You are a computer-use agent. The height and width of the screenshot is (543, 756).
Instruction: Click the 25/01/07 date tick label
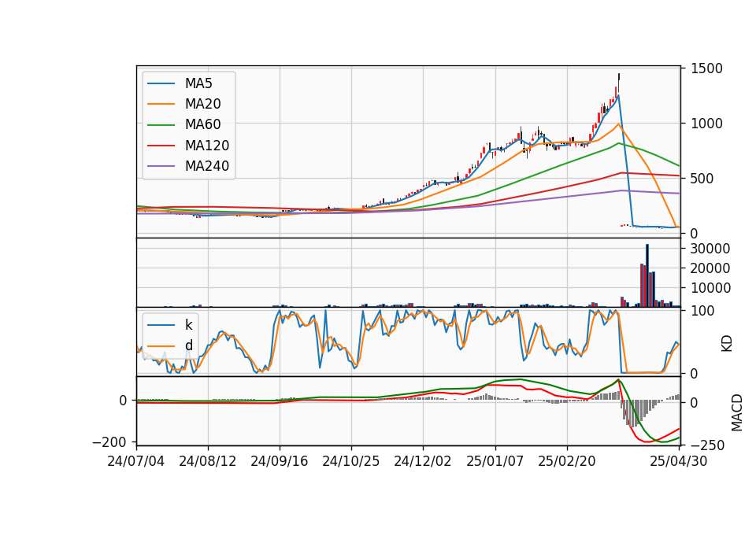(x=495, y=461)
